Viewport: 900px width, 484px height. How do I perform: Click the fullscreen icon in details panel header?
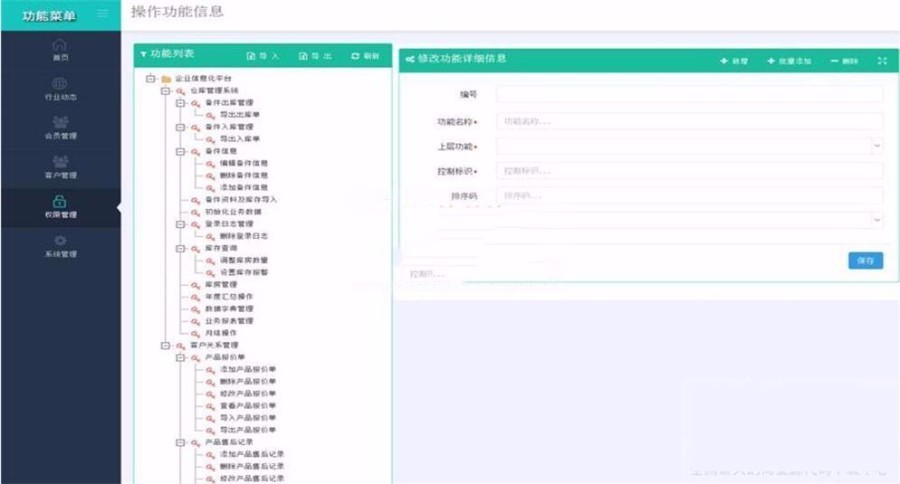tap(881, 61)
